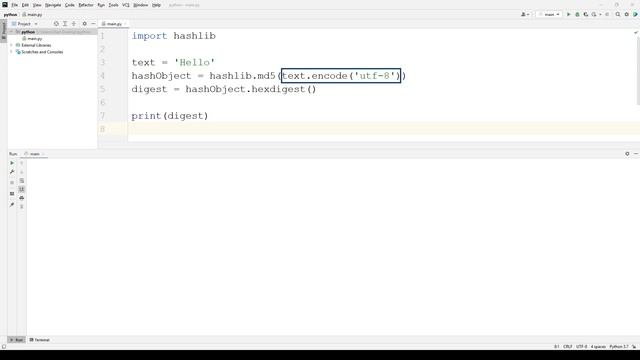Click Print icon in Run panel

point(22,198)
